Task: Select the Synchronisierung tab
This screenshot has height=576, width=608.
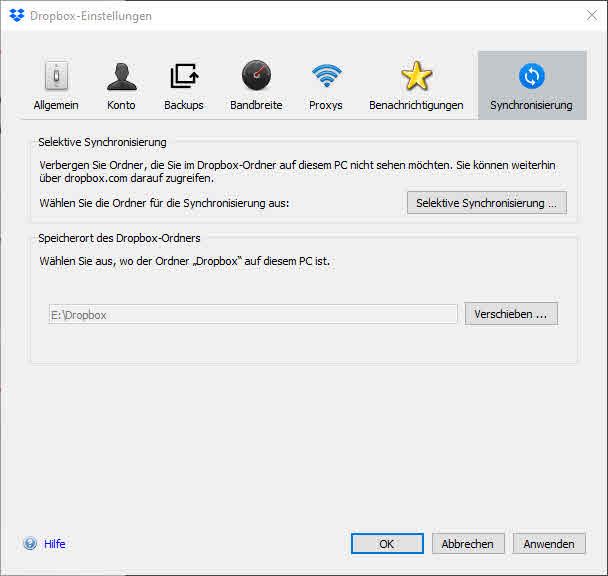Action: [x=532, y=85]
